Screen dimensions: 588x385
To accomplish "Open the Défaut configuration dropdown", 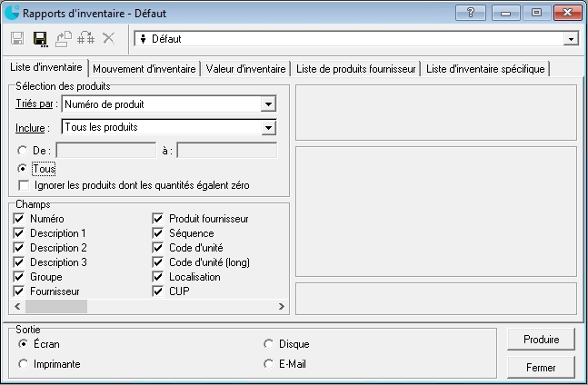I will pos(571,39).
